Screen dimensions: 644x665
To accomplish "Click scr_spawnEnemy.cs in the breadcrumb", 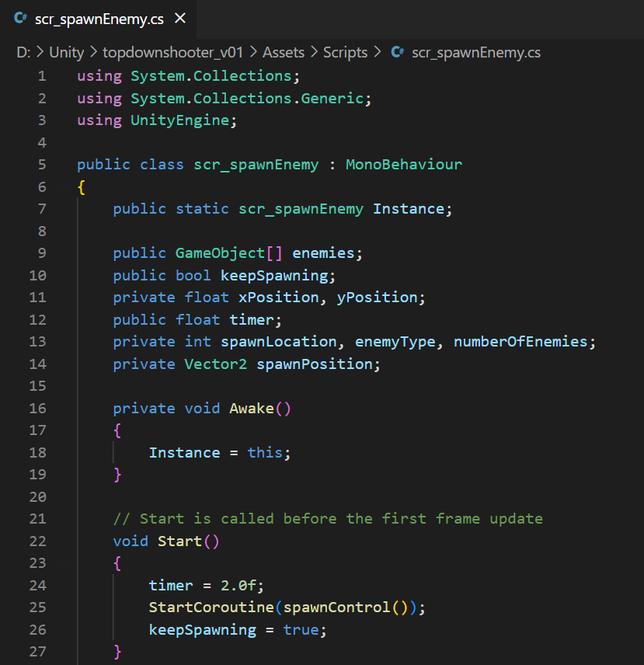I will tap(475, 53).
